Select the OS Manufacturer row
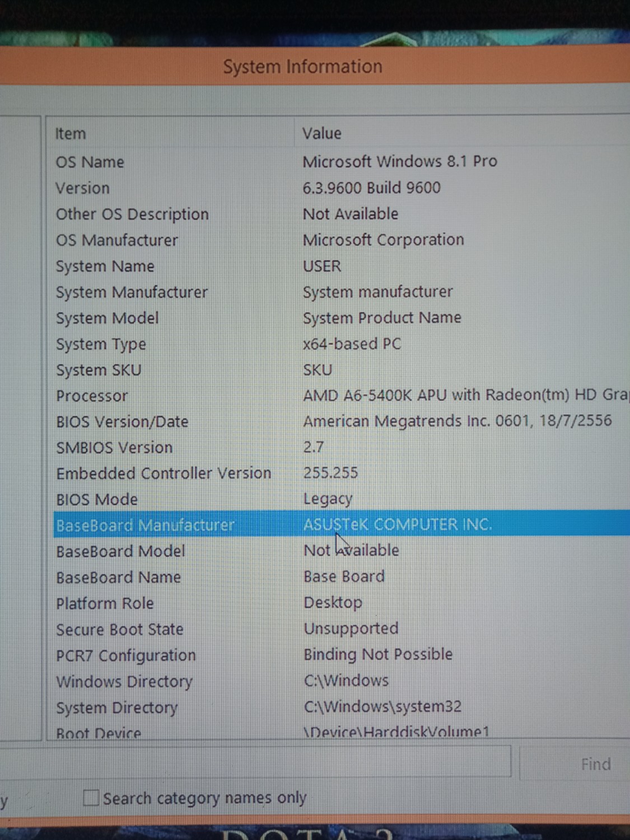Screen dimensions: 630x840 pyautogui.click(x=341, y=240)
